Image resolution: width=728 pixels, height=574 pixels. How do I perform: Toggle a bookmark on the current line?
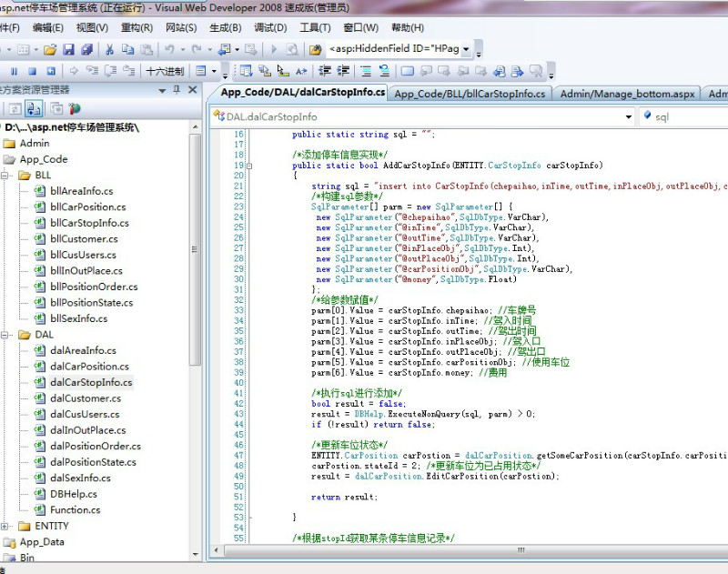click(x=407, y=71)
